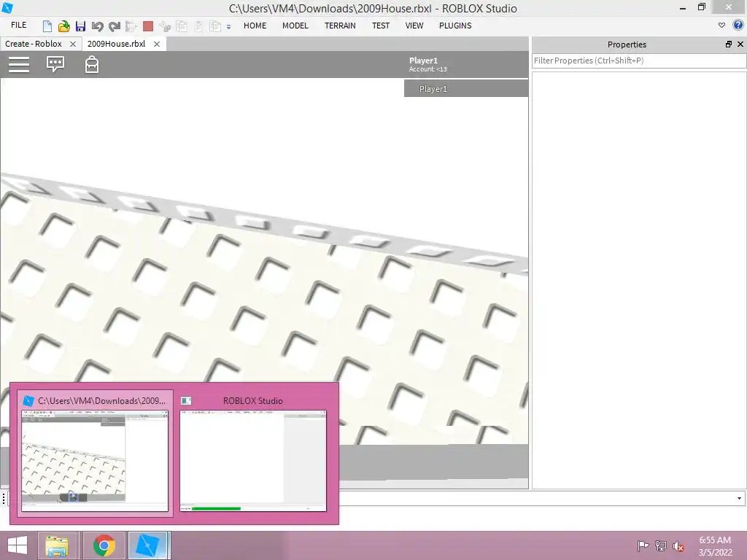This screenshot has width=747, height=560.
Task: Open Google Chrome from the taskbar
Action: point(104,545)
